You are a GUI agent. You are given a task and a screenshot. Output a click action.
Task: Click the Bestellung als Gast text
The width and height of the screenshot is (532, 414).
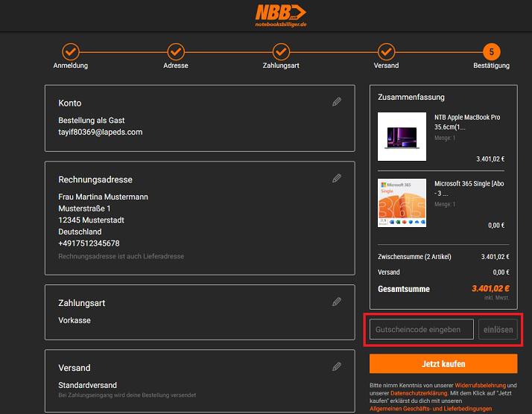click(91, 121)
